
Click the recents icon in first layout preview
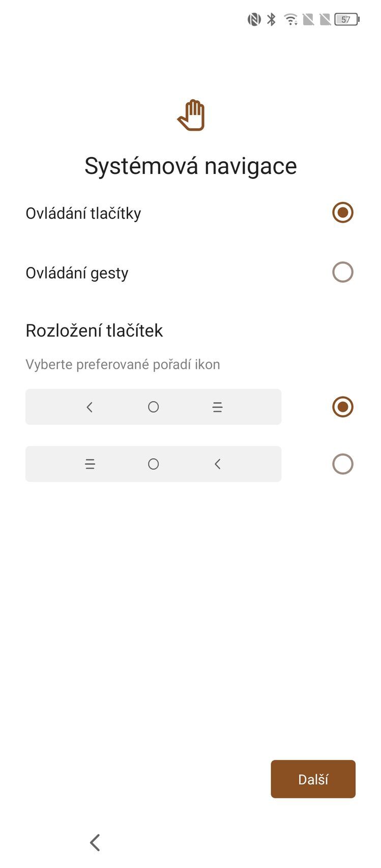tap(217, 407)
